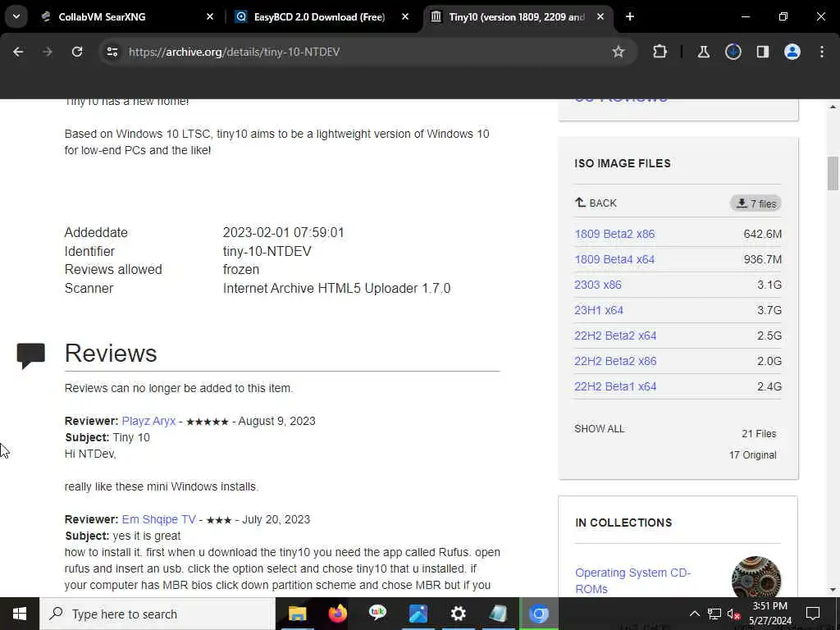Open File Explorer from taskbar
This screenshot has height=630, width=840.
(x=297, y=614)
